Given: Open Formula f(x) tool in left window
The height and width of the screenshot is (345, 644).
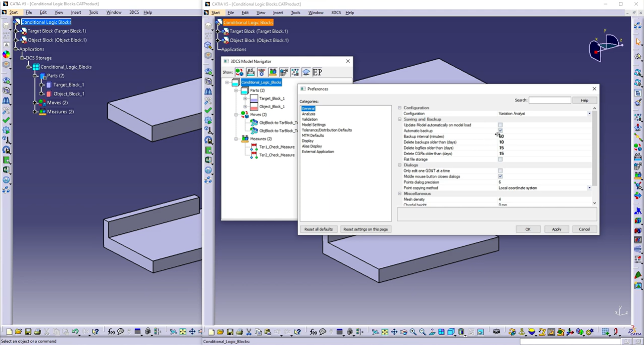Looking at the screenshot, I should [x=111, y=332].
